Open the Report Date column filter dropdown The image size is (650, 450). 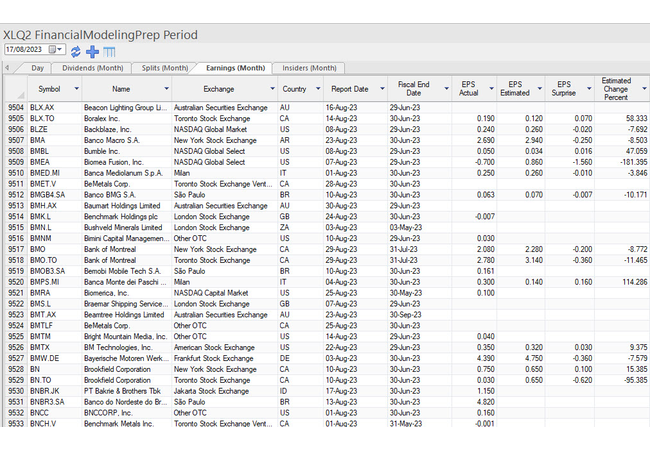click(382, 89)
